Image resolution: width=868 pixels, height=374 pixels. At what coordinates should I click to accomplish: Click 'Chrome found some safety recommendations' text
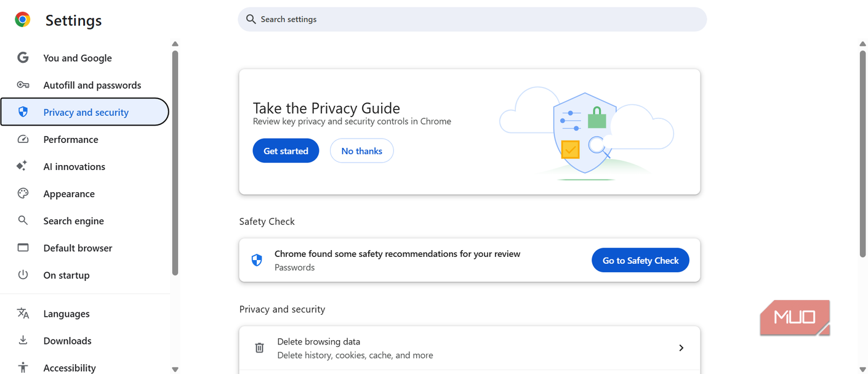pyautogui.click(x=397, y=254)
